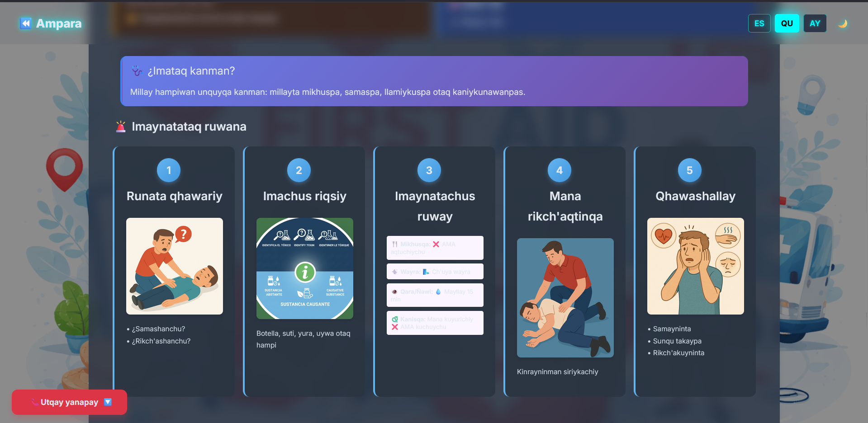This screenshot has width=868, height=423.
Task: Click the stethoscope icon beside ¿Imataq kanman?
Action: 137,71
